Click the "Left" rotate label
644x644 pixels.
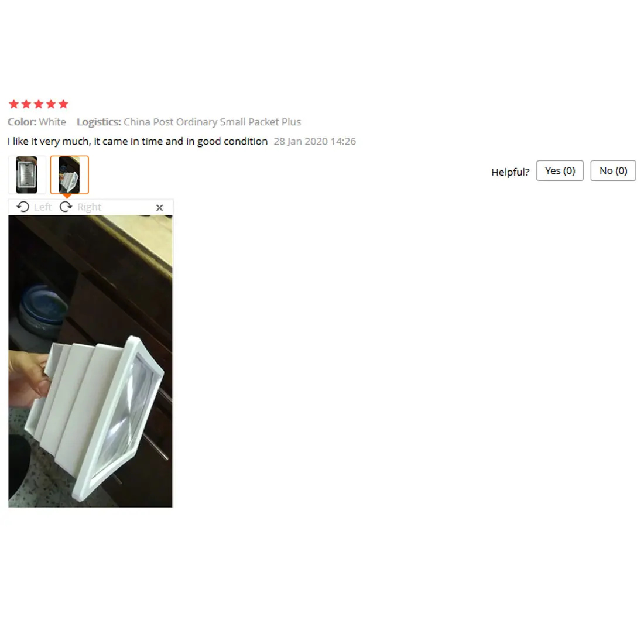click(43, 207)
